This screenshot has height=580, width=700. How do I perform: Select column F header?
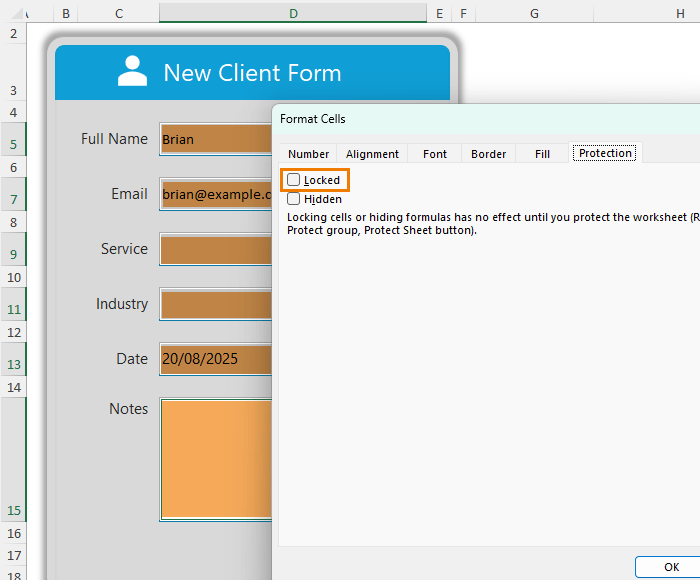463,13
